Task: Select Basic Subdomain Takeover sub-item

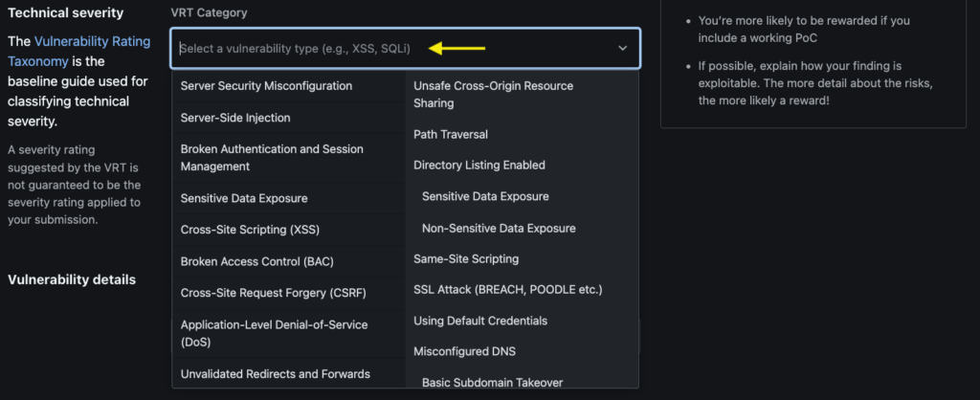Action: point(492,382)
